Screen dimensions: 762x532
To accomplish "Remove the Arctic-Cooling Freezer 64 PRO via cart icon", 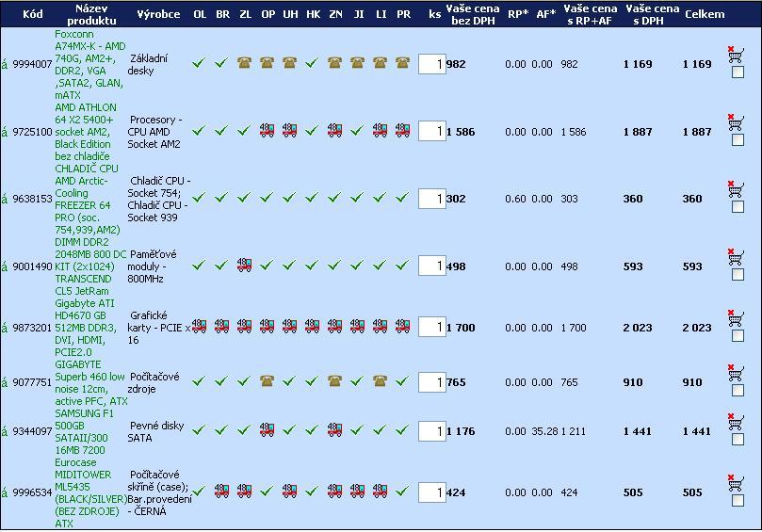I will coord(736,188).
